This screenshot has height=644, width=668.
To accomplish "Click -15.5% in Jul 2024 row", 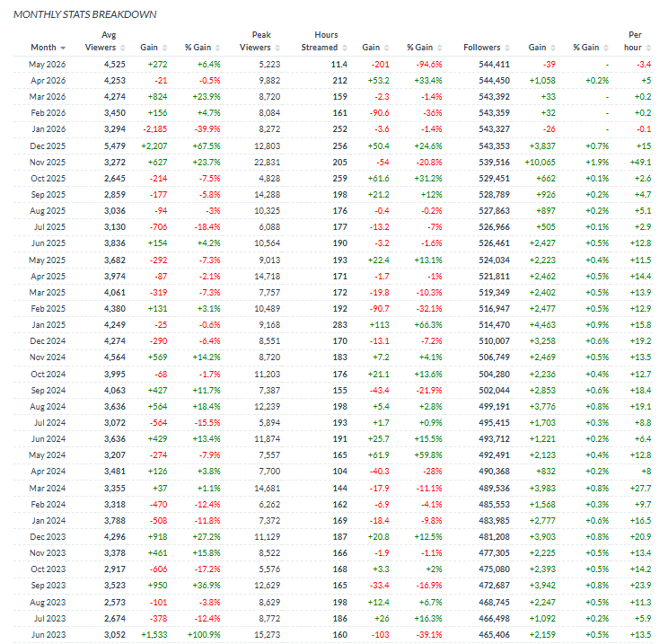I will (x=207, y=423).
